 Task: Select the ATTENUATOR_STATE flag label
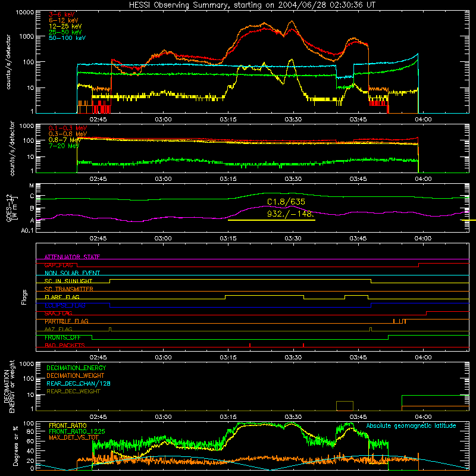click(72, 257)
